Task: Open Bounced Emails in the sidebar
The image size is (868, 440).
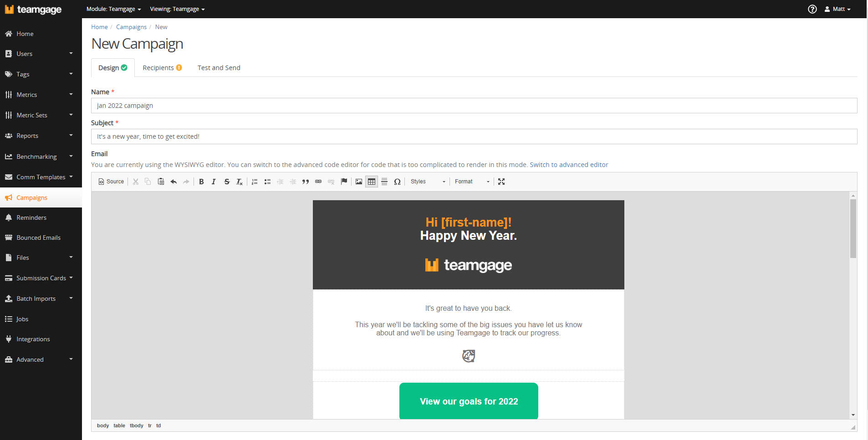Action: 41,238
